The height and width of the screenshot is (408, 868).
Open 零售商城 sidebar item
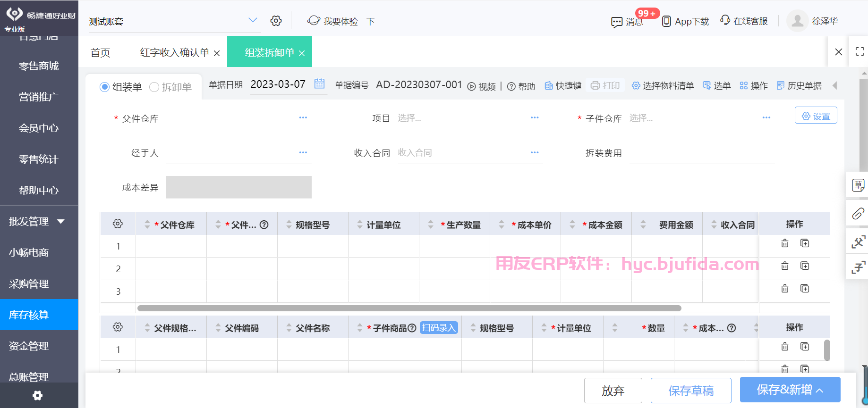[39, 66]
